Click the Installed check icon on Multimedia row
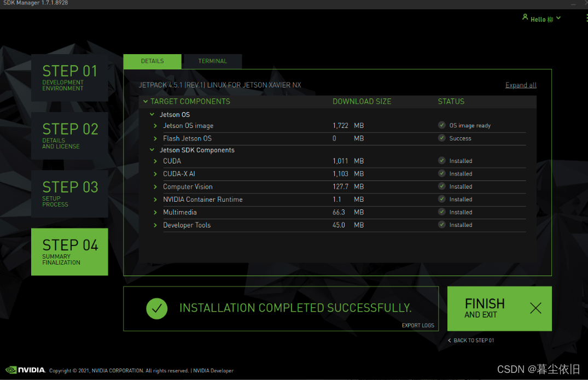Screen dimensions: 588x380 click(442, 212)
